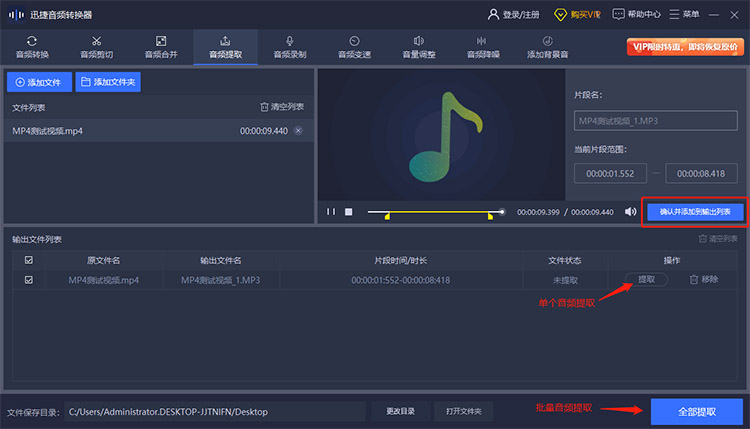Close the application window

734,15
